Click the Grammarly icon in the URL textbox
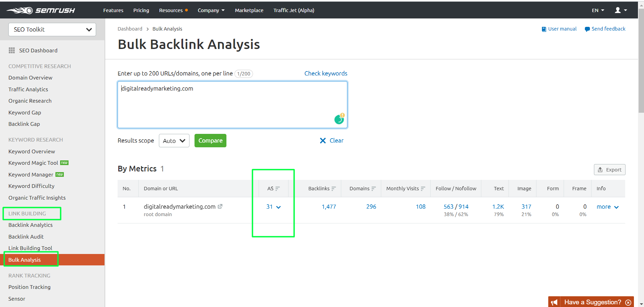Screen dimensions: 644x307 point(339,119)
